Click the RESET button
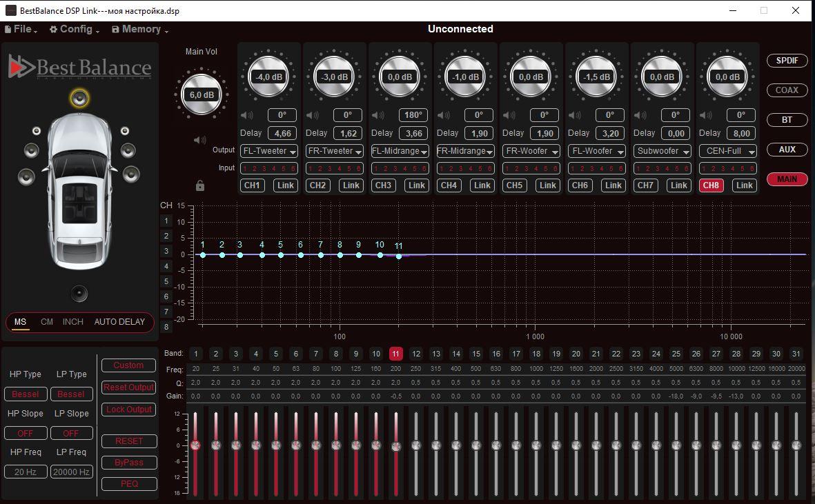 pyautogui.click(x=129, y=441)
